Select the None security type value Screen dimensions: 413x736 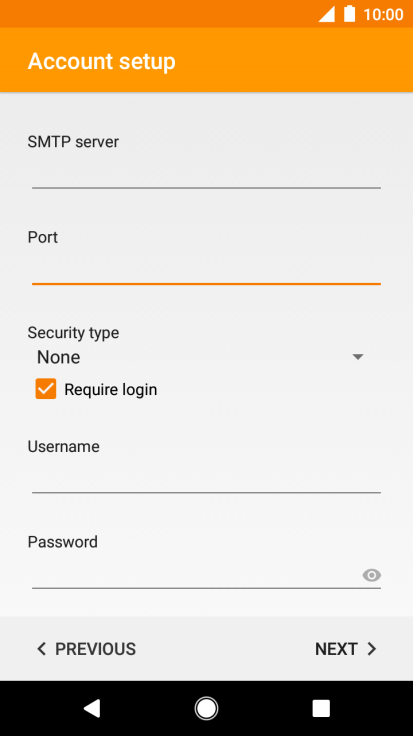(59, 358)
